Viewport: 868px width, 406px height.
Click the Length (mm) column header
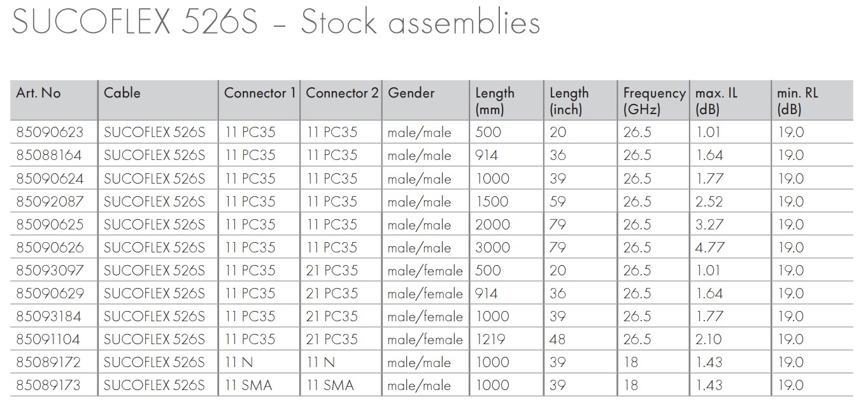[x=495, y=101]
